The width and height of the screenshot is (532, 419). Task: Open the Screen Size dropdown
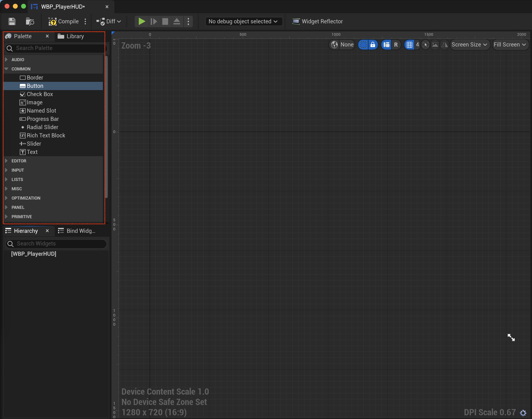tap(469, 45)
